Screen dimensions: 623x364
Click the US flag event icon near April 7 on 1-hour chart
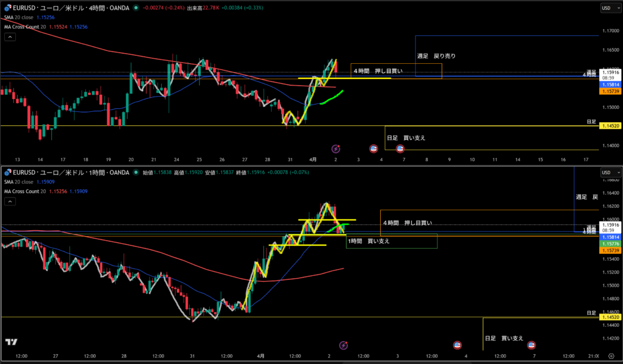pos(531,345)
